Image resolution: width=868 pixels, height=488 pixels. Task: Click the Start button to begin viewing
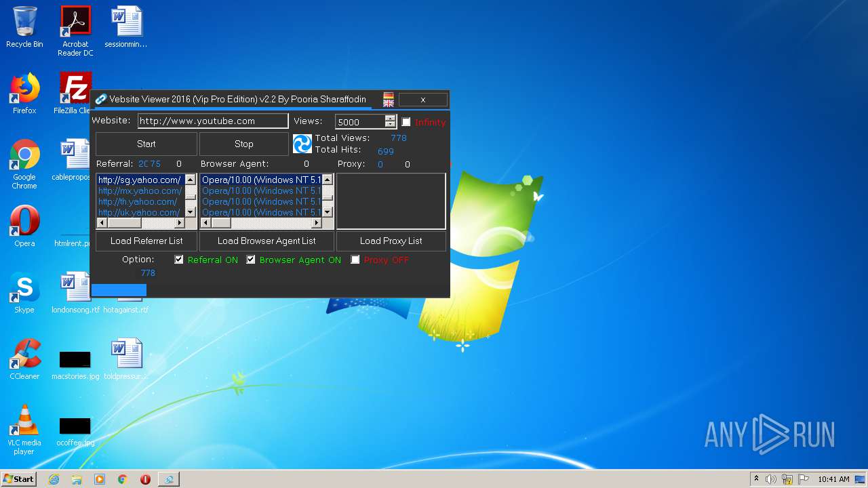click(146, 144)
